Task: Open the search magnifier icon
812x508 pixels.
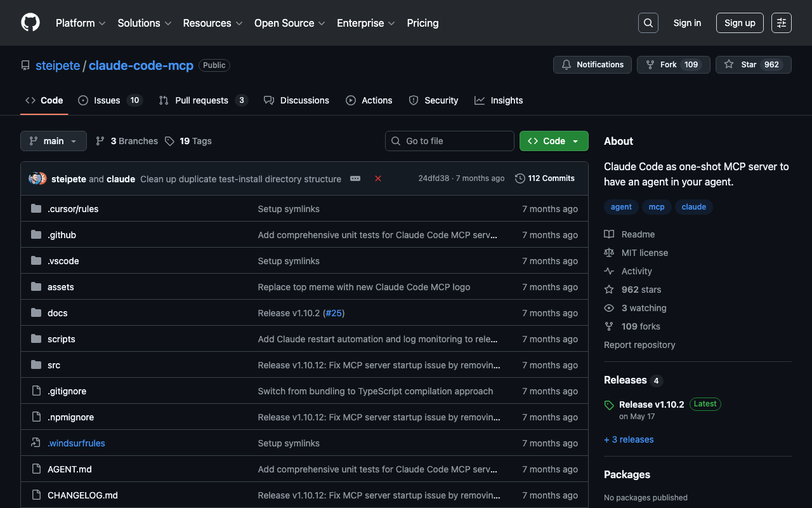Action: click(648, 23)
